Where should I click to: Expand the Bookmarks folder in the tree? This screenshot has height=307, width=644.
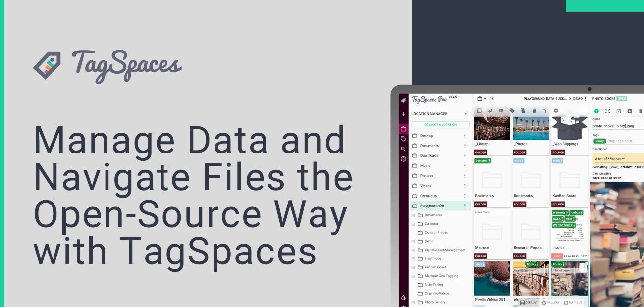pyautogui.click(x=413, y=215)
